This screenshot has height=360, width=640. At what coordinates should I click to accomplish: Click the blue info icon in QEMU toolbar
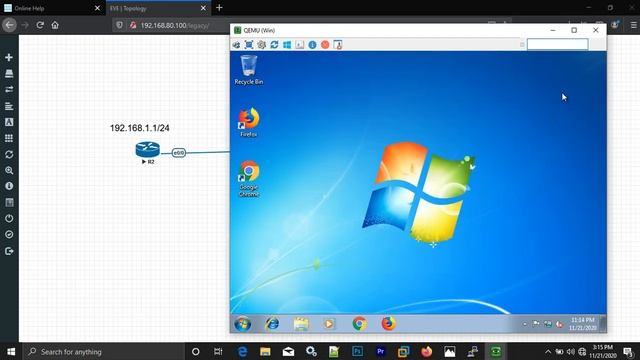tap(312, 45)
